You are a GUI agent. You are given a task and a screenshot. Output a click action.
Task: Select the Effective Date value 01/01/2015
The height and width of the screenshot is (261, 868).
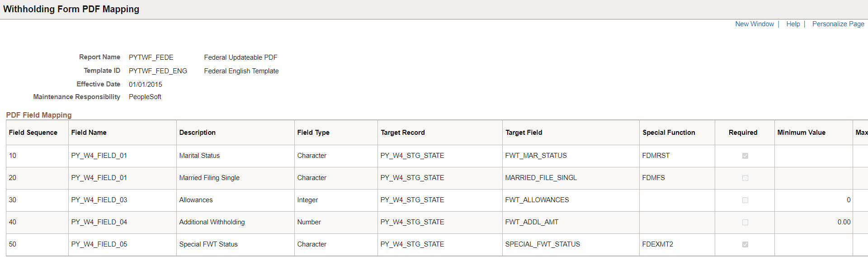point(145,84)
